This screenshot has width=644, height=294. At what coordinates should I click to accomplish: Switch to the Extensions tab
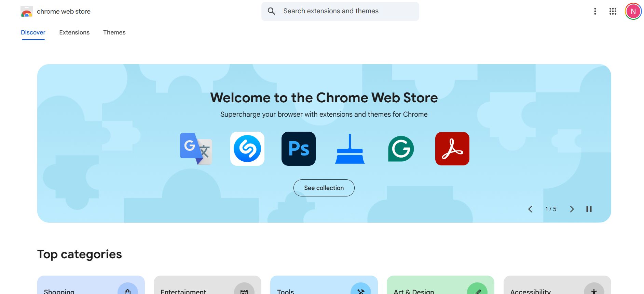(x=74, y=32)
